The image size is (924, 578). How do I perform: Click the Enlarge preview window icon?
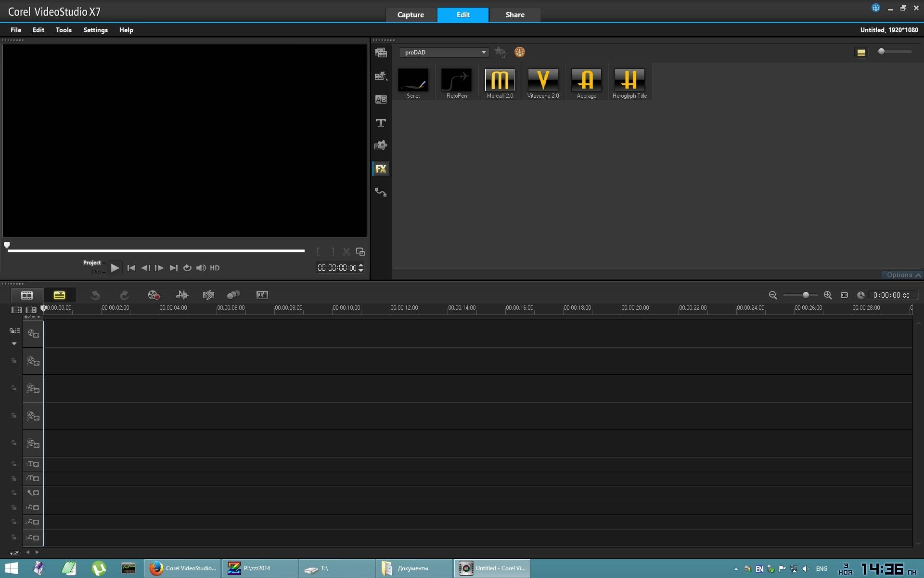(360, 251)
